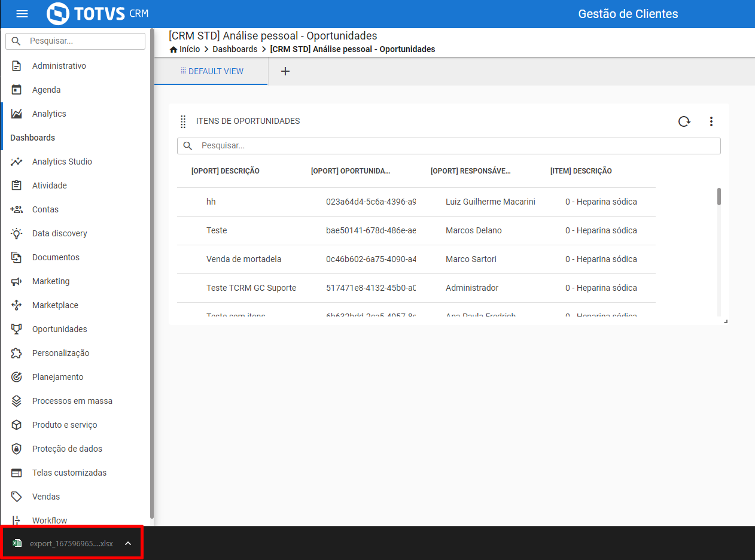Select the 'Luiz Guilherme Macarini' cell
The image size is (755, 560).
point(491,202)
